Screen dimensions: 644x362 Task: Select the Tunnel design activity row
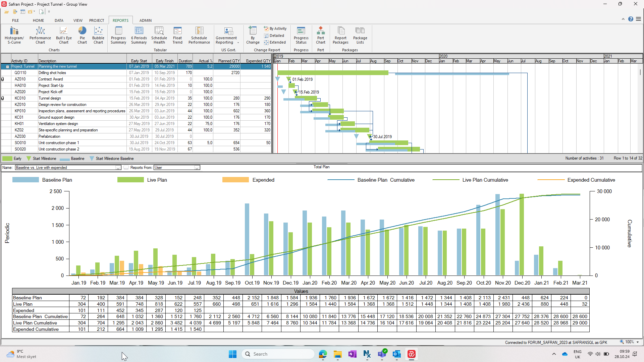[x=136, y=98]
